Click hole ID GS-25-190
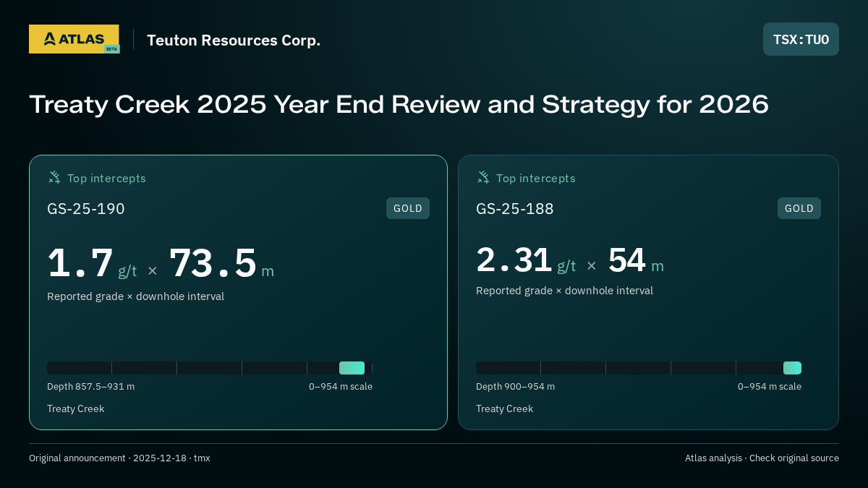 [86, 209]
